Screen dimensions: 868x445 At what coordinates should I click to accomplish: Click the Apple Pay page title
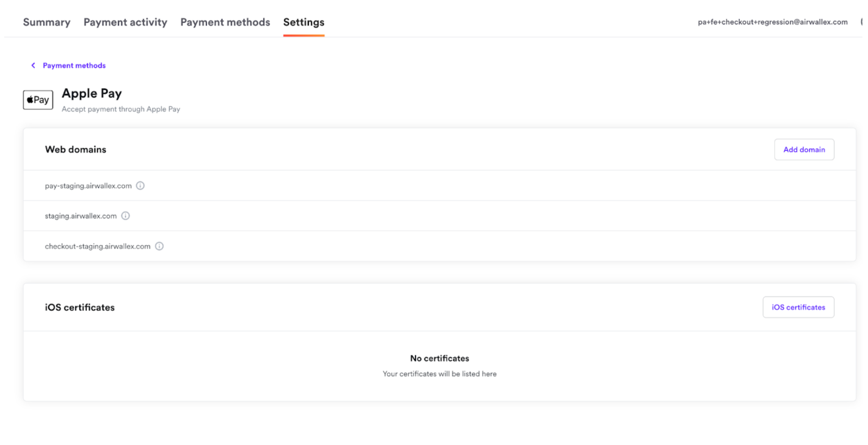(x=91, y=93)
